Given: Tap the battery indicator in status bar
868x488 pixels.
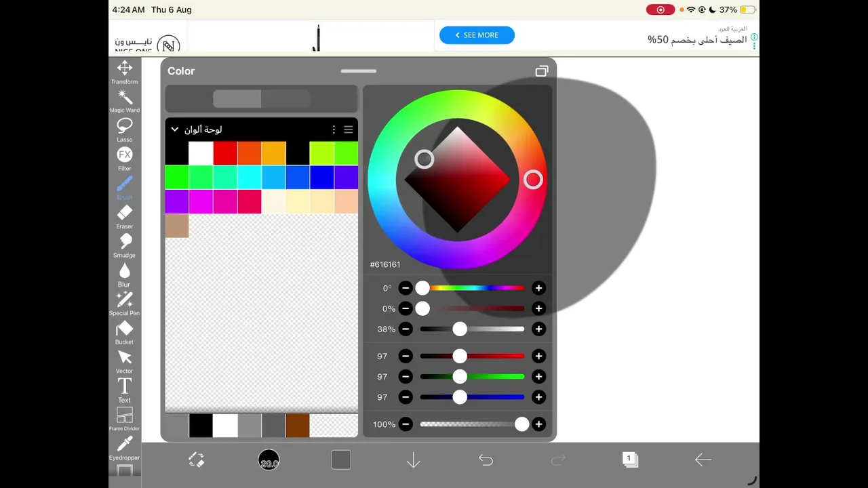Looking at the screenshot, I should pos(748,9).
